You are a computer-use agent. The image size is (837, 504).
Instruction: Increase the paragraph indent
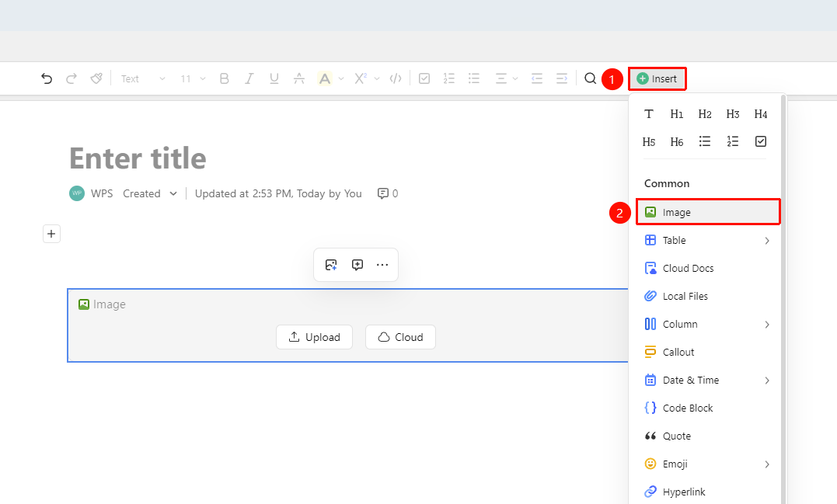click(562, 79)
